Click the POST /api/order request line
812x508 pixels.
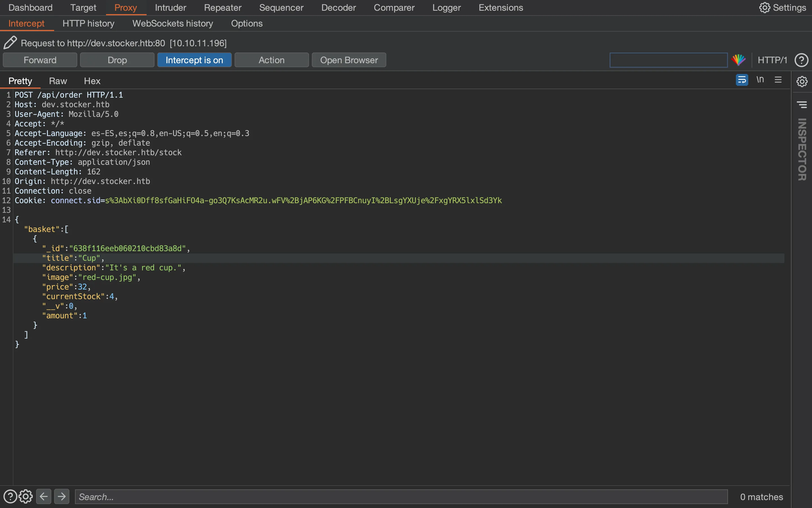[69, 95]
